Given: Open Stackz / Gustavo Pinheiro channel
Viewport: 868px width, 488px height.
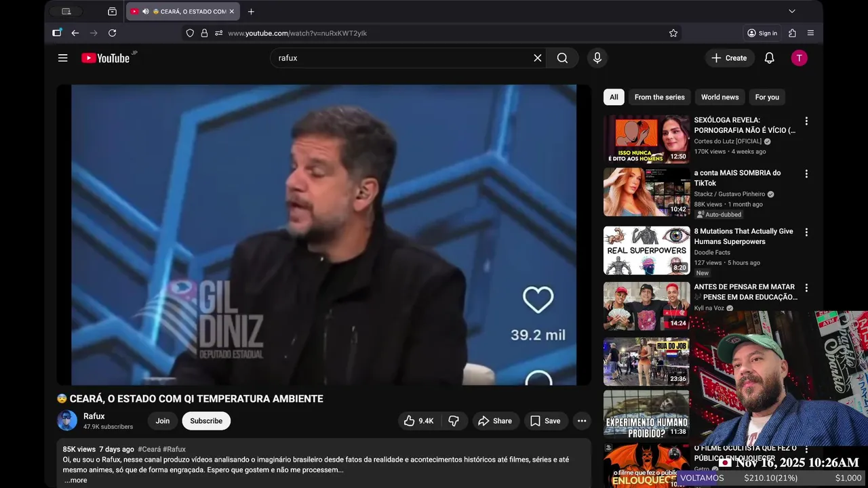Looking at the screenshot, I should pyautogui.click(x=730, y=195).
